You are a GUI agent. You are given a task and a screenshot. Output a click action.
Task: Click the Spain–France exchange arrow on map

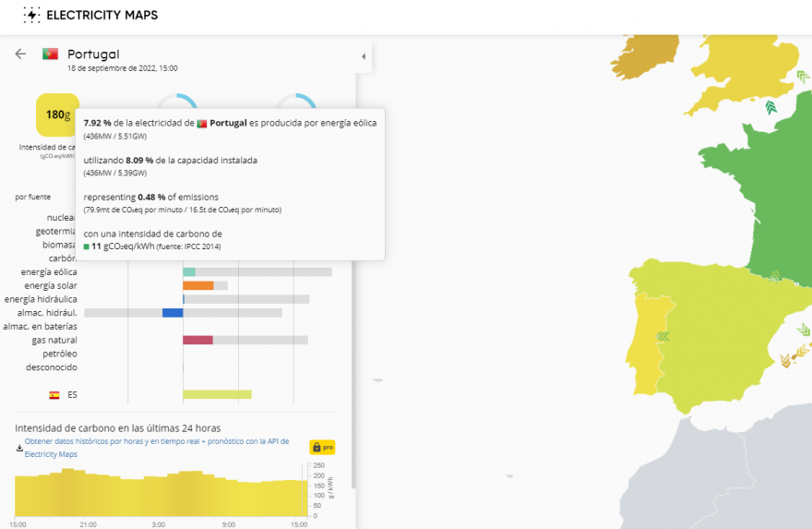click(x=775, y=277)
